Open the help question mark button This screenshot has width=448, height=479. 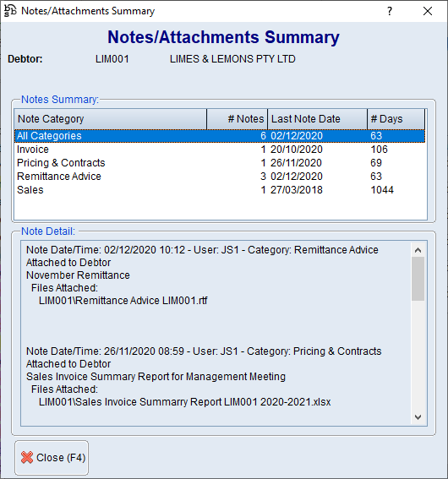point(390,11)
